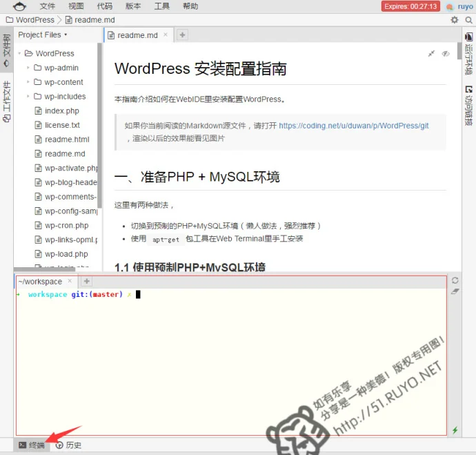Click readme.md in the breadcrumb
The image size is (476, 455).
click(x=90, y=20)
